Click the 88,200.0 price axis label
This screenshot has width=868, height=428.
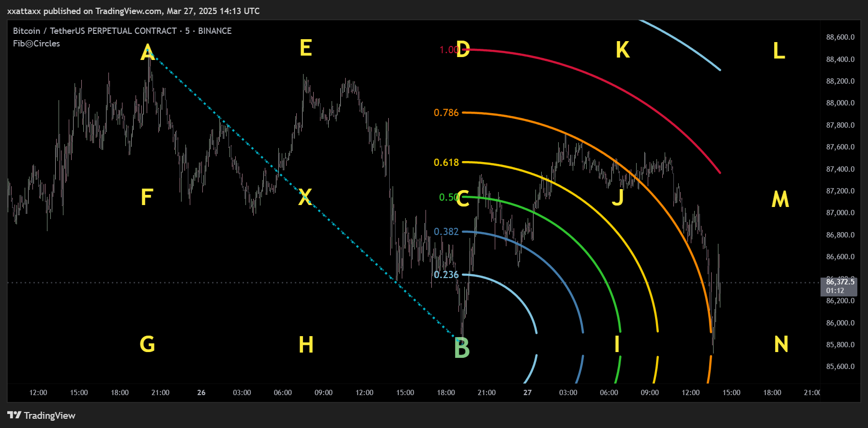point(840,81)
